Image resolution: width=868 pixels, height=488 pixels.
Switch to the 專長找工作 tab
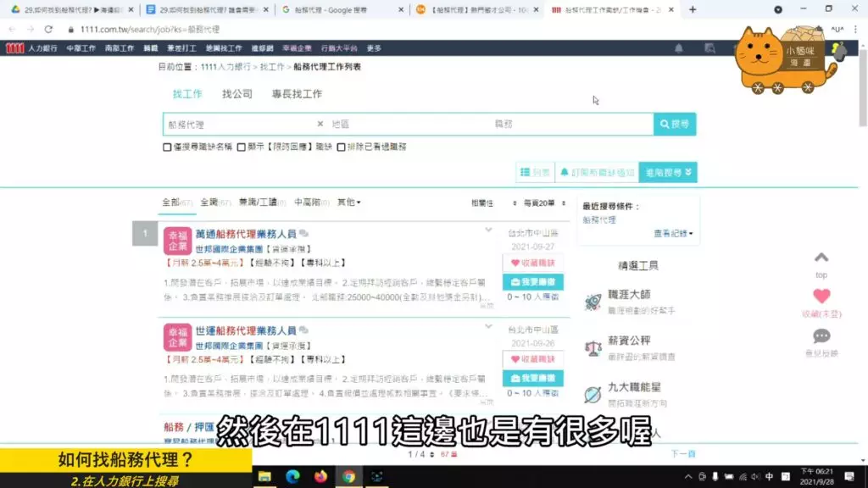pyautogui.click(x=297, y=94)
